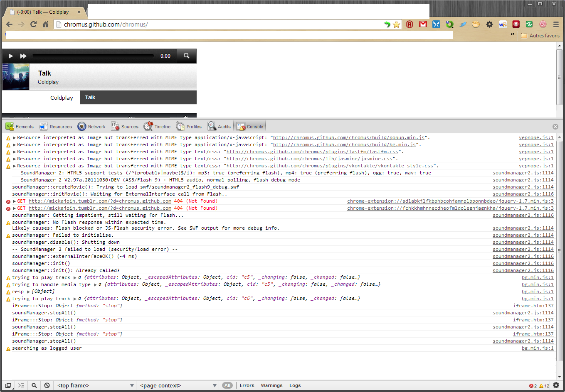Viewport: 565px width, 392px height.
Task: Click the yellow warning count indicator
Action: [x=544, y=386]
